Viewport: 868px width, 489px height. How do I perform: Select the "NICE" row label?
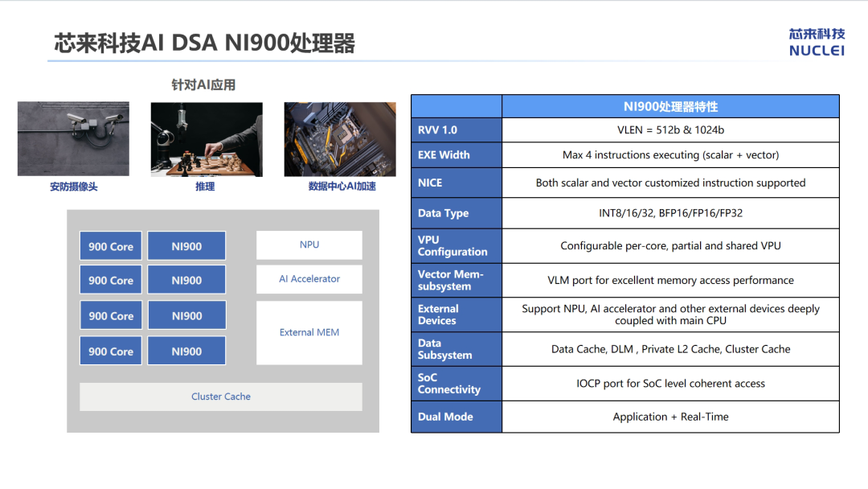tap(457, 183)
